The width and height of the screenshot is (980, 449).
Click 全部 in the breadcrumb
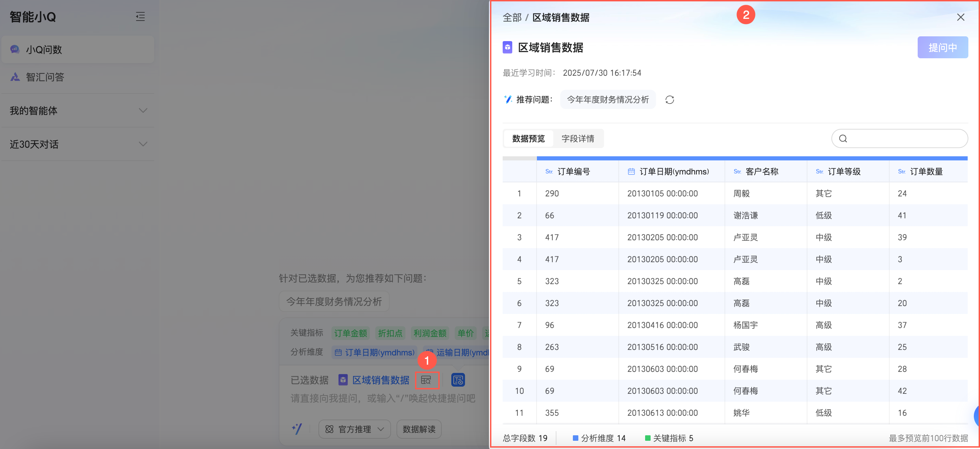(512, 17)
